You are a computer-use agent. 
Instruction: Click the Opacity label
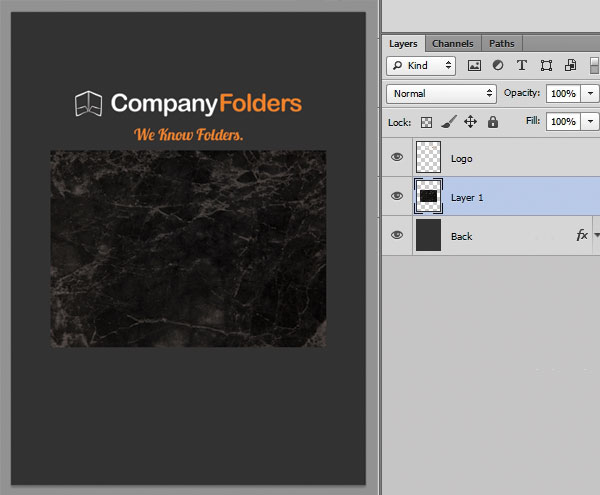click(522, 93)
